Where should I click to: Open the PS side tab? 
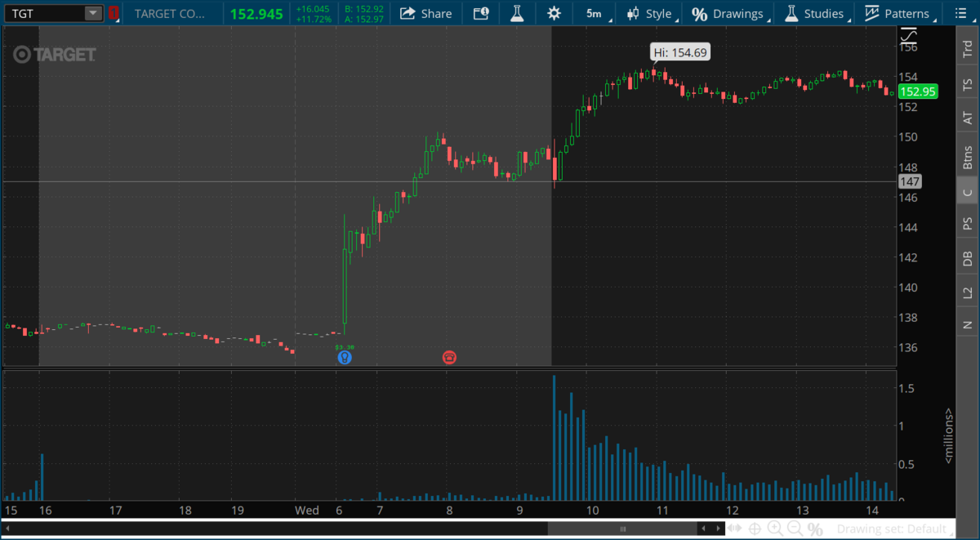point(967,223)
